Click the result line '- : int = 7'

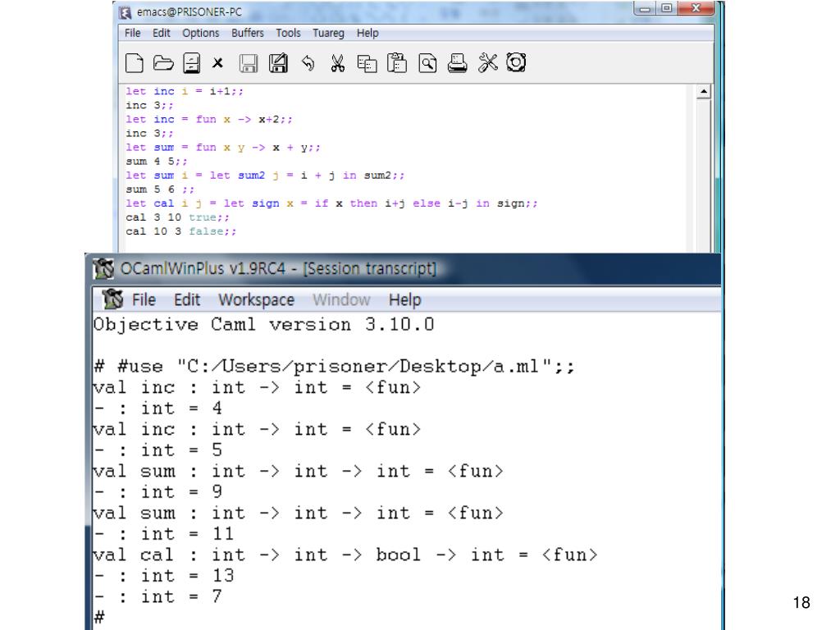pos(157,597)
